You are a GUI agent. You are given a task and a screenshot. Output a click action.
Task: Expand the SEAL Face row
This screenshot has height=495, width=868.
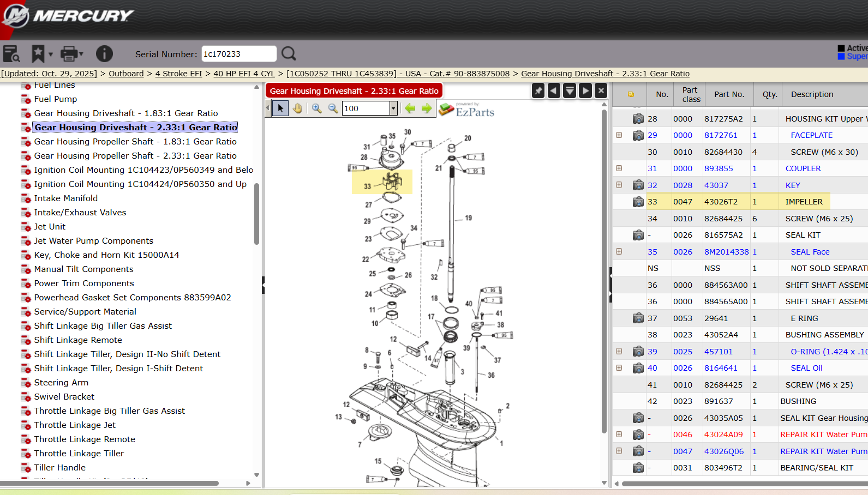coord(619,251)
